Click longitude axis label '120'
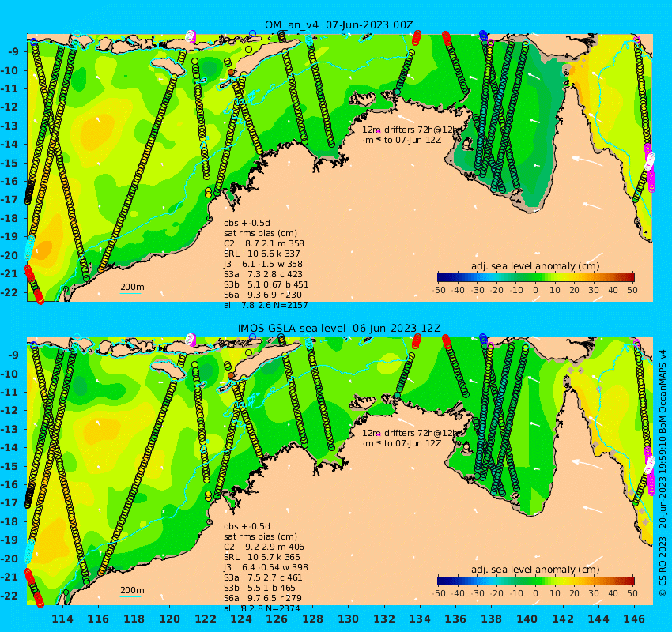Image resolution: width=672 pixels, height=632 pixels. click(x=170, y=619)
